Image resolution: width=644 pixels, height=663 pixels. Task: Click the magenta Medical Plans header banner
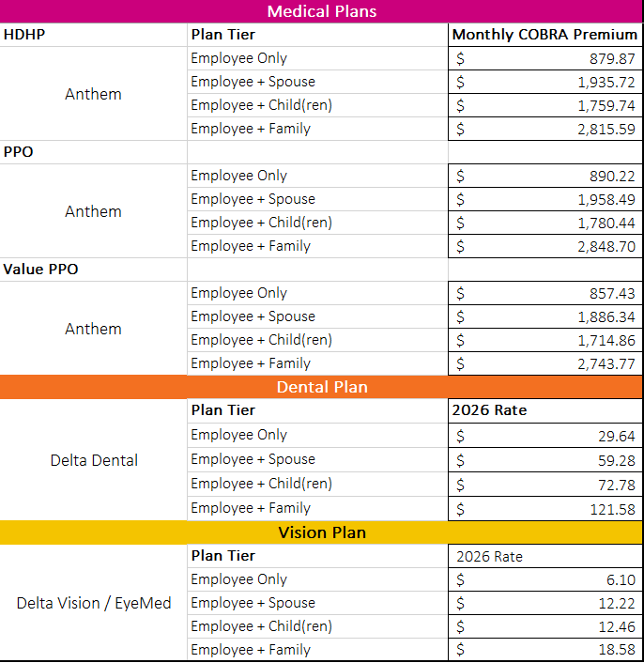pos(322,11)
